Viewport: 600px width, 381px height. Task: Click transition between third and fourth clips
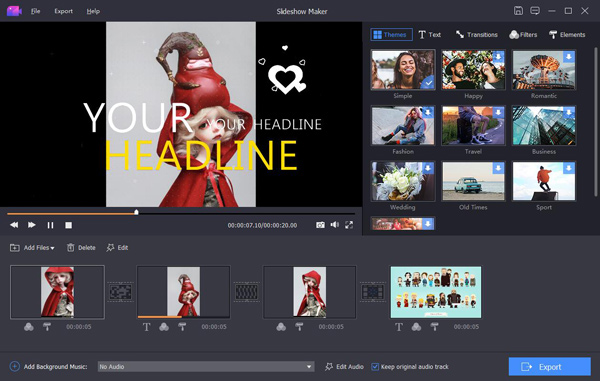click(373, 292)
